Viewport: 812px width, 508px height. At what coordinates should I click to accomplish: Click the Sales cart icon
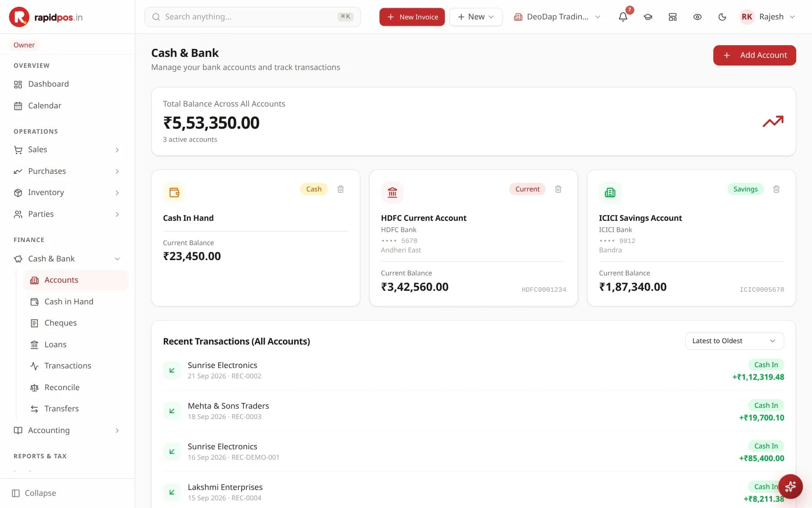tap(18, 150)
